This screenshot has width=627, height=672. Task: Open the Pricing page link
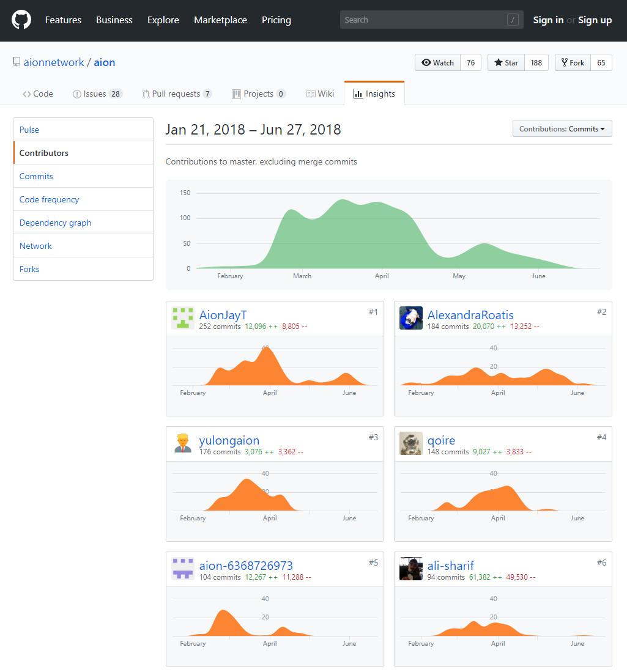(x=276, y=20)
